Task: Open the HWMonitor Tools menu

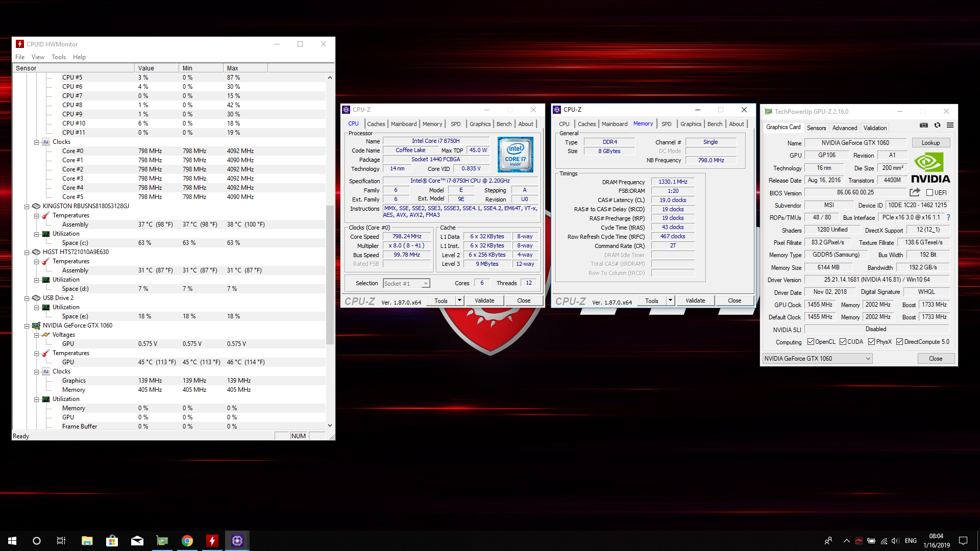Action: 59,57
